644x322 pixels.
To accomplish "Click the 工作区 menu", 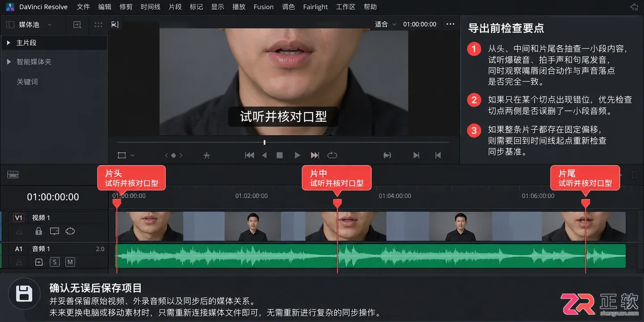I will pos(346,7).
